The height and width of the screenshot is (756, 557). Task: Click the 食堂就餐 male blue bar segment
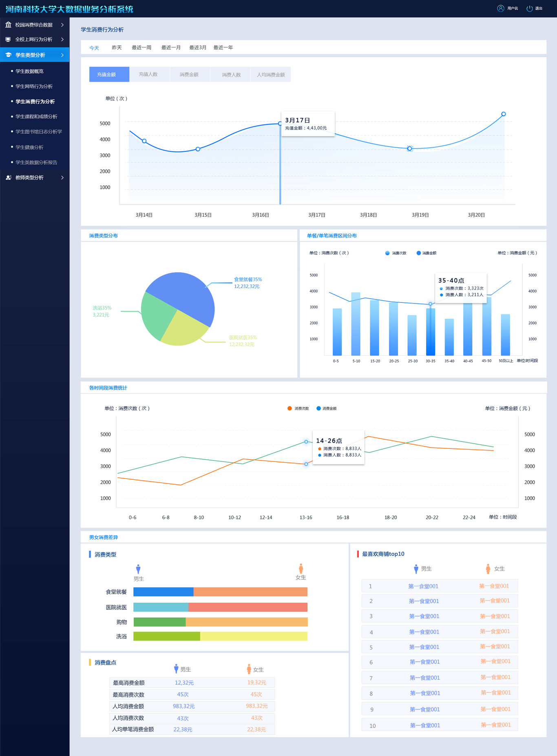pyautogui.click(x=164, y=592)
